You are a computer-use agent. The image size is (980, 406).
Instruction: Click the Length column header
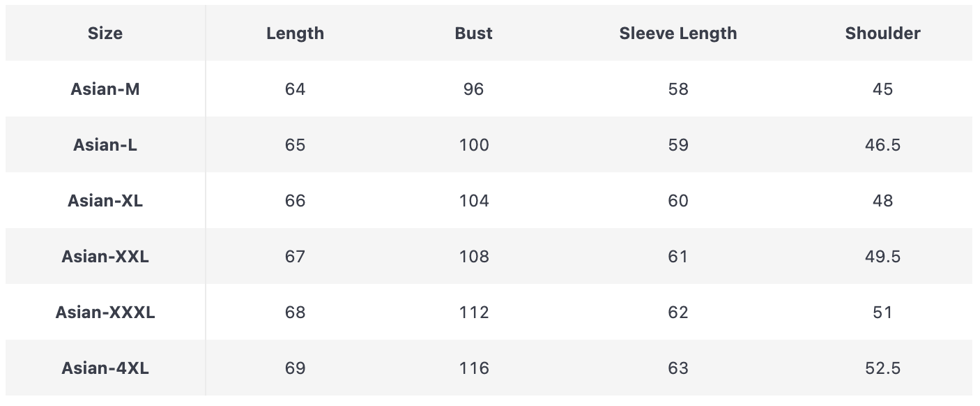(x=295, y=33)
